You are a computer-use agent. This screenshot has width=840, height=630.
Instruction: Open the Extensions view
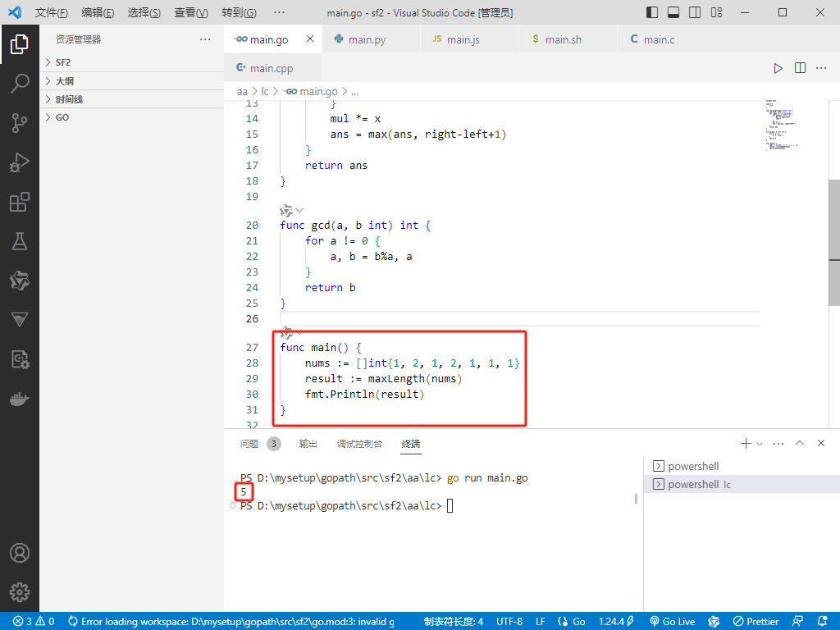pos(20,202)
